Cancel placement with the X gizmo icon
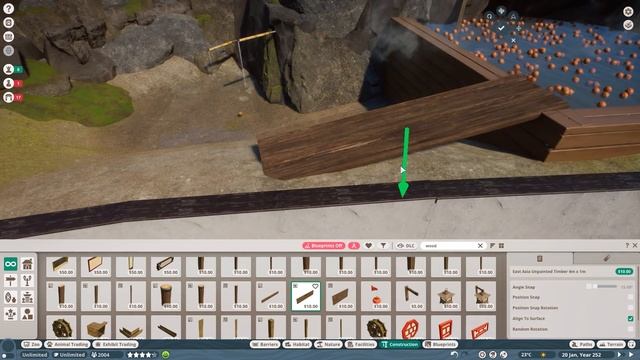Viewport: 640px width, 360px height. click(513, 40)
